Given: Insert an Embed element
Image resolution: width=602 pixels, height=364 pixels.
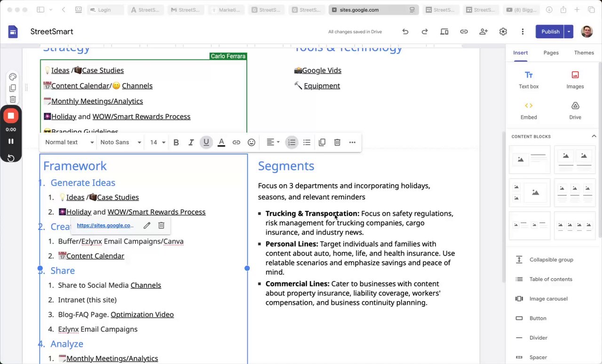Looking at the screenshot, I should [529, 111].
